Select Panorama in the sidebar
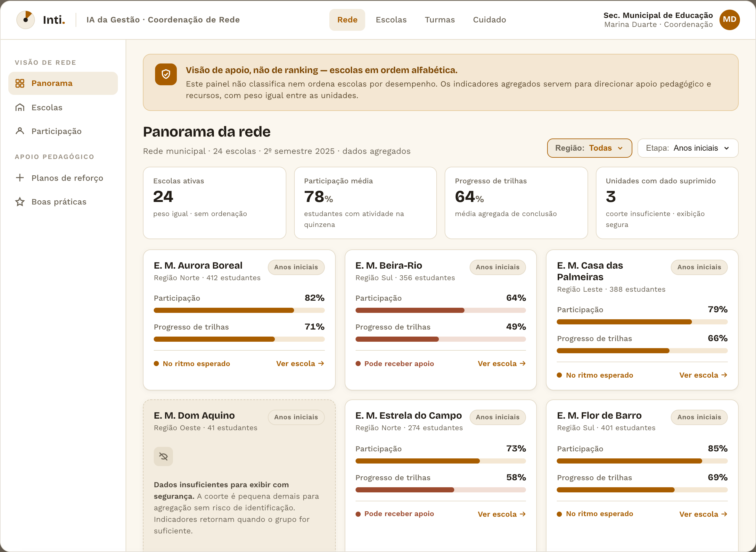This screenshot has height=552, width=756. (63, 83)
